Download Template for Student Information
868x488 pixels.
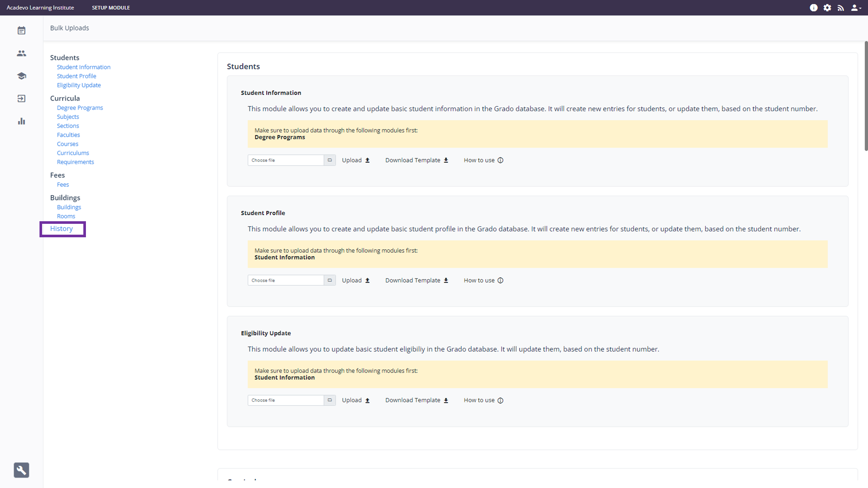[416, 160]
